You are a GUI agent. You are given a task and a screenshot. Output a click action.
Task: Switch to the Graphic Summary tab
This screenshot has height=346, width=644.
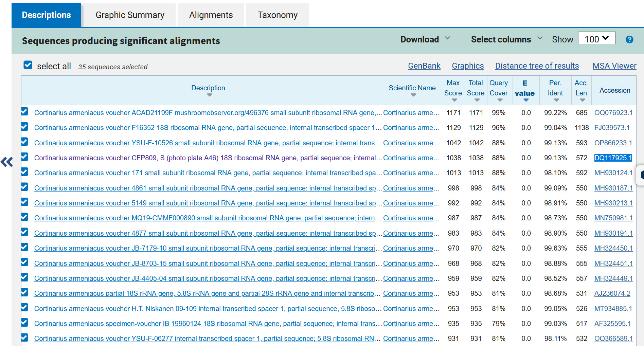[130, 15]
